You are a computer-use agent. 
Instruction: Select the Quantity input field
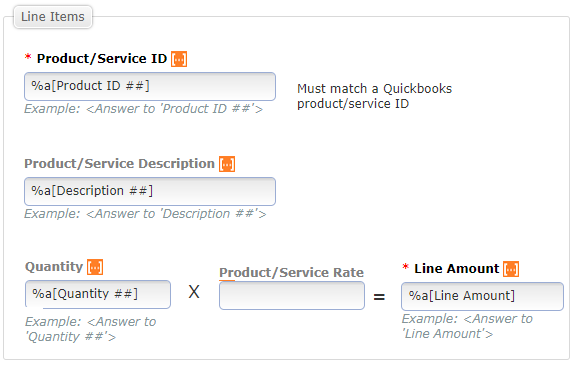(98, 294)
